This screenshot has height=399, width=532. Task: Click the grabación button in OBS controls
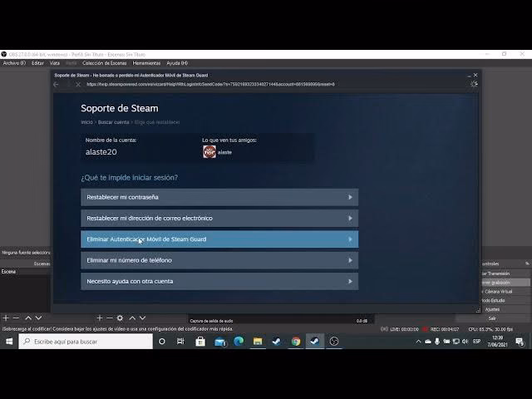[505, 283]
